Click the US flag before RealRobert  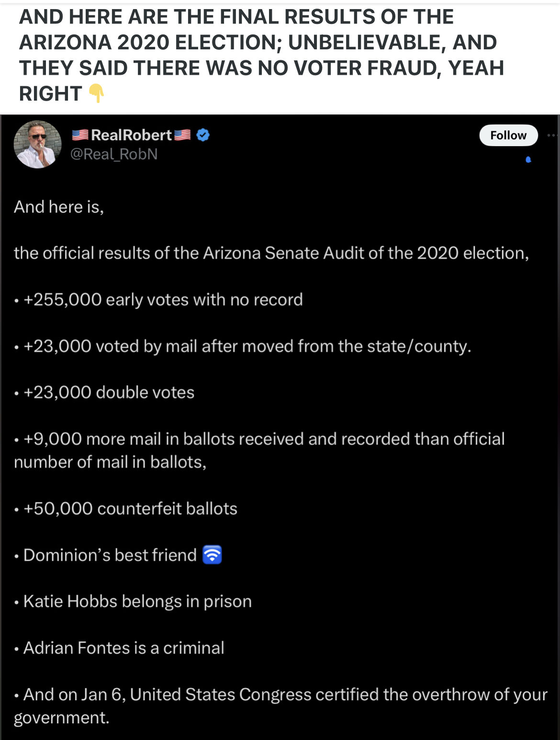tap(80, 135)
